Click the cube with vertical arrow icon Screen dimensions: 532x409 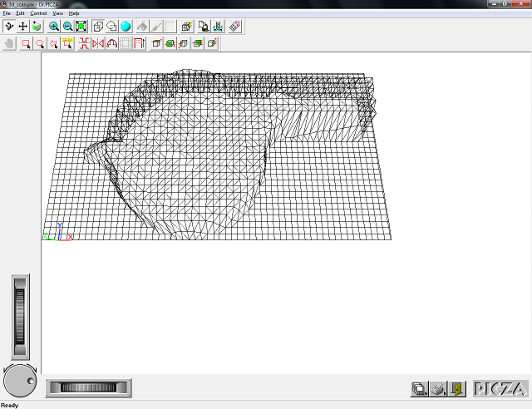184,43
